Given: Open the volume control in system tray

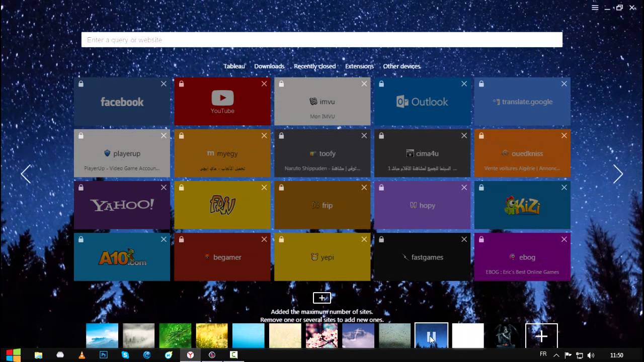Looking at the screenshot, I should 591,355.
